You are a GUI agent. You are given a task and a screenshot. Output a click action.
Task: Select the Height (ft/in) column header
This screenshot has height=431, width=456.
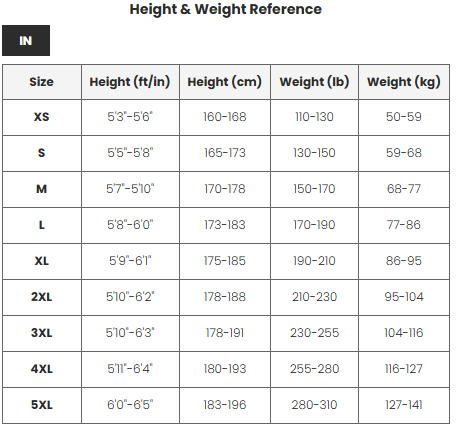pos(130,82)
